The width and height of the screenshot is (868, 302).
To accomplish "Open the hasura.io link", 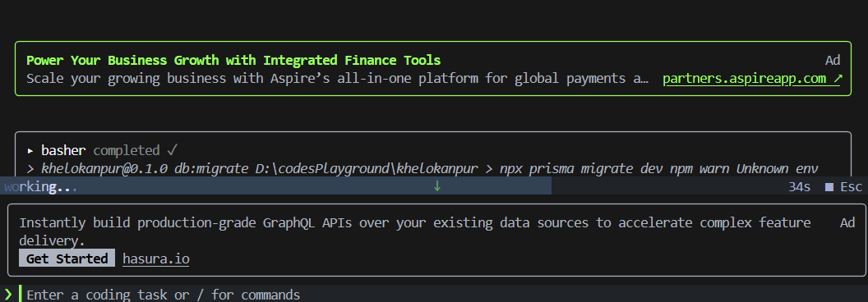I will pos(155,259).
